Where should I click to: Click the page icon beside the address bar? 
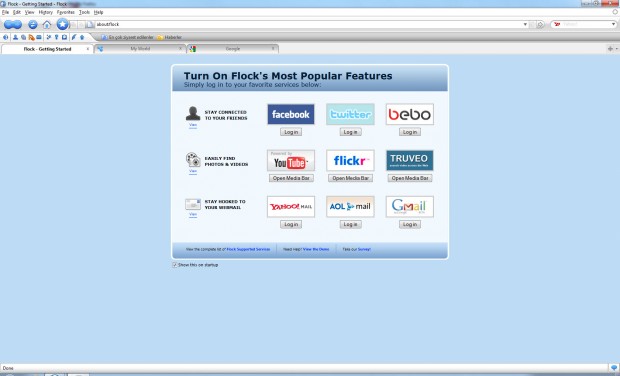[x=90, y=25]
